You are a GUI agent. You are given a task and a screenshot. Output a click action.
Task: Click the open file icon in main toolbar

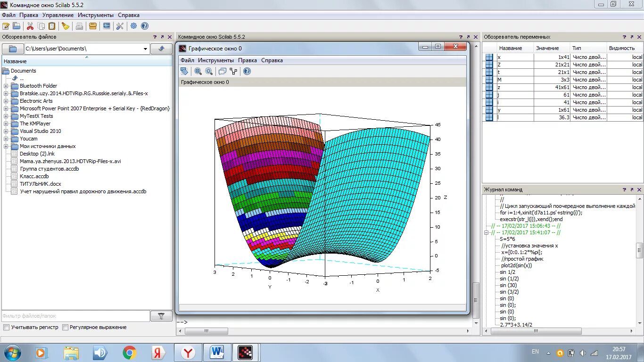pos(17,26)
